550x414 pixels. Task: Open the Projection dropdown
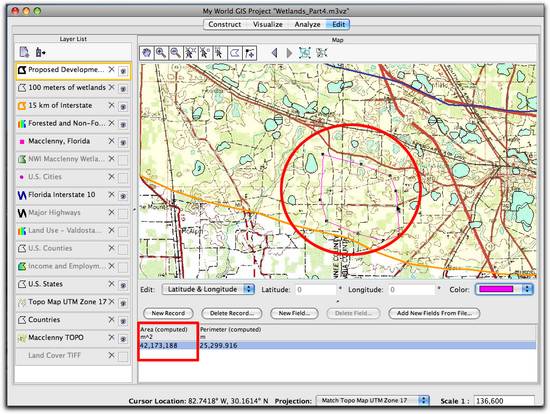[x=372, y=400]
